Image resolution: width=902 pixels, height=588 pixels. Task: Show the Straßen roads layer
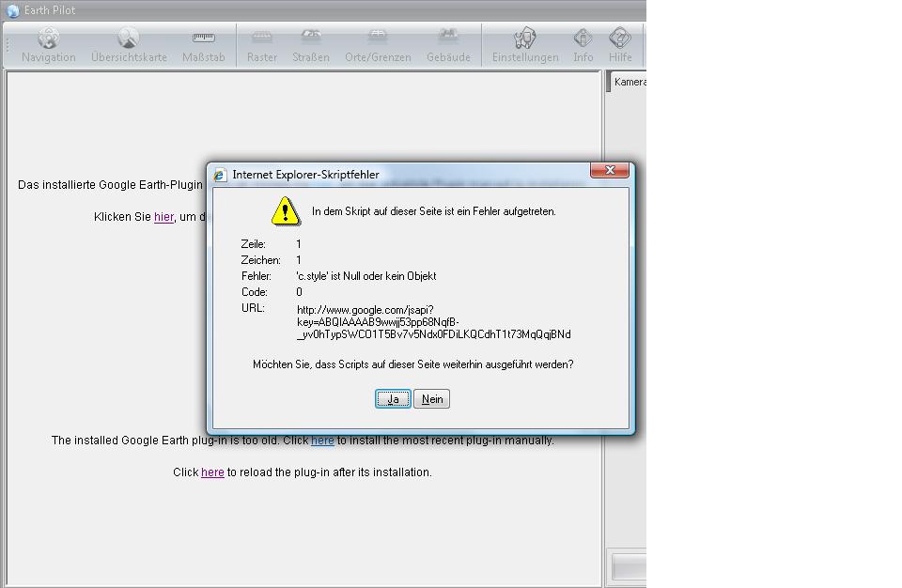click(x=310, y=45)
